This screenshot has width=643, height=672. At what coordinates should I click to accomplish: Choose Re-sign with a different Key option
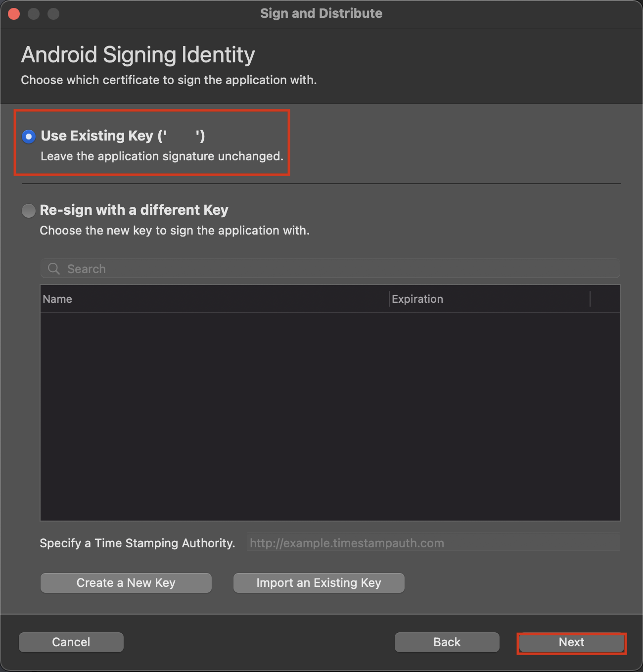tap(29, 211)
